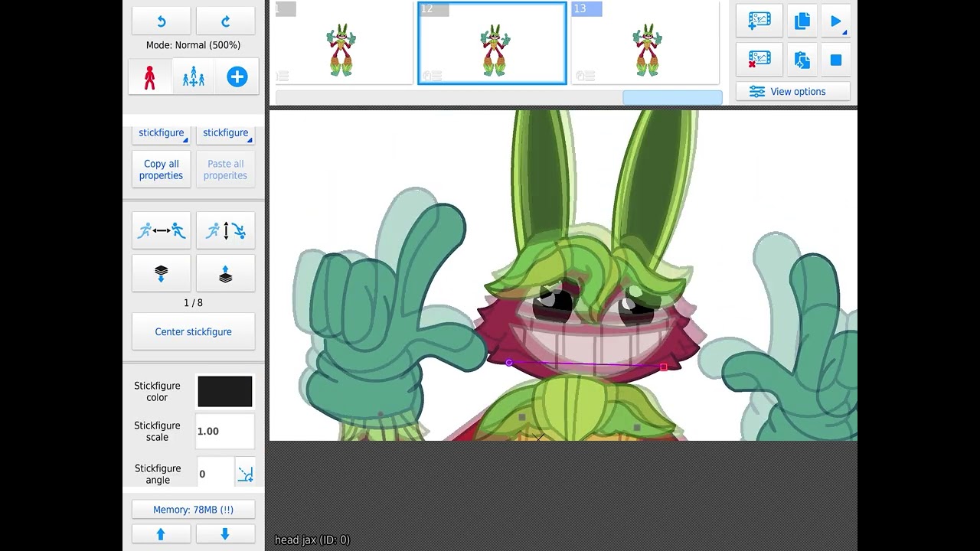
Task: Redo the last undone action
Action: tap(225, 21)
